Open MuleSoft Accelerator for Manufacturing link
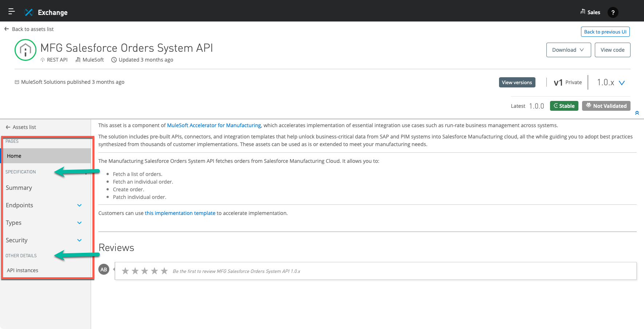Image resolution: width=644 pixels, height=329 pixels. click(x=214, y=125)
